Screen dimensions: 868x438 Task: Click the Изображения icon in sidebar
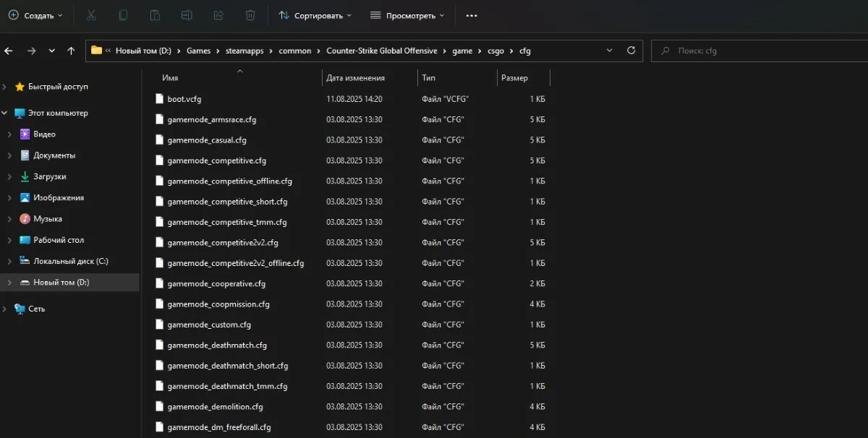tap(25, 197)
